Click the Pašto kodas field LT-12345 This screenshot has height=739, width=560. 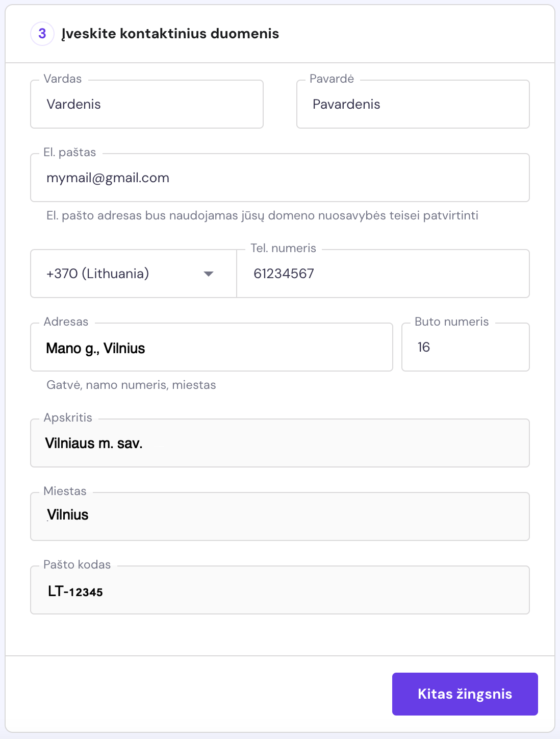tap(279, 591)
